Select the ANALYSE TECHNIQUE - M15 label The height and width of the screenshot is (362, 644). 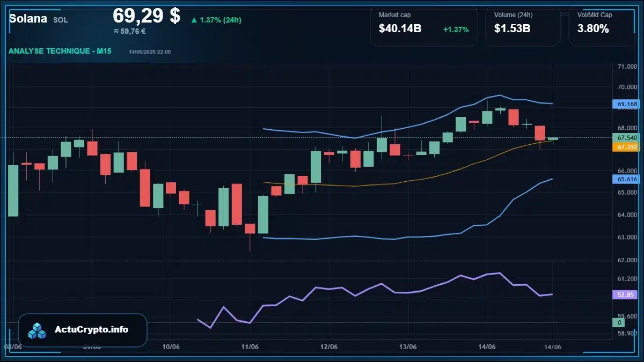pyautogui.click(x=61, y=51)
